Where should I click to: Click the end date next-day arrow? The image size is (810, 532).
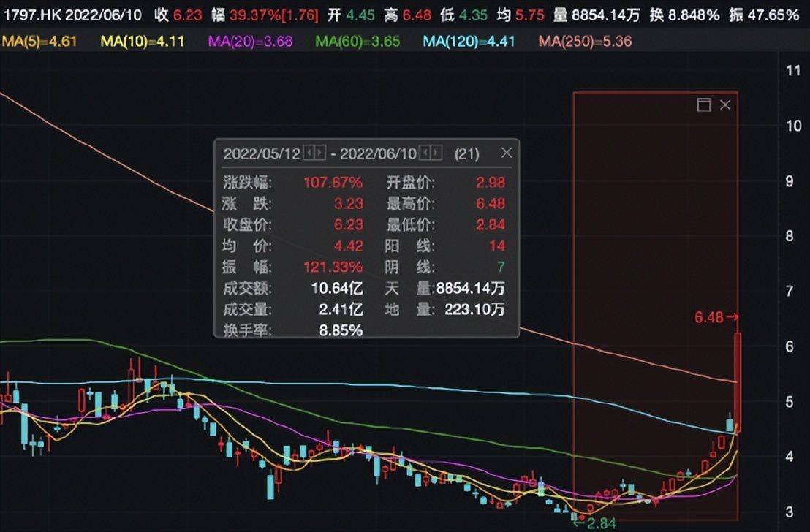[x=436, y=153]
